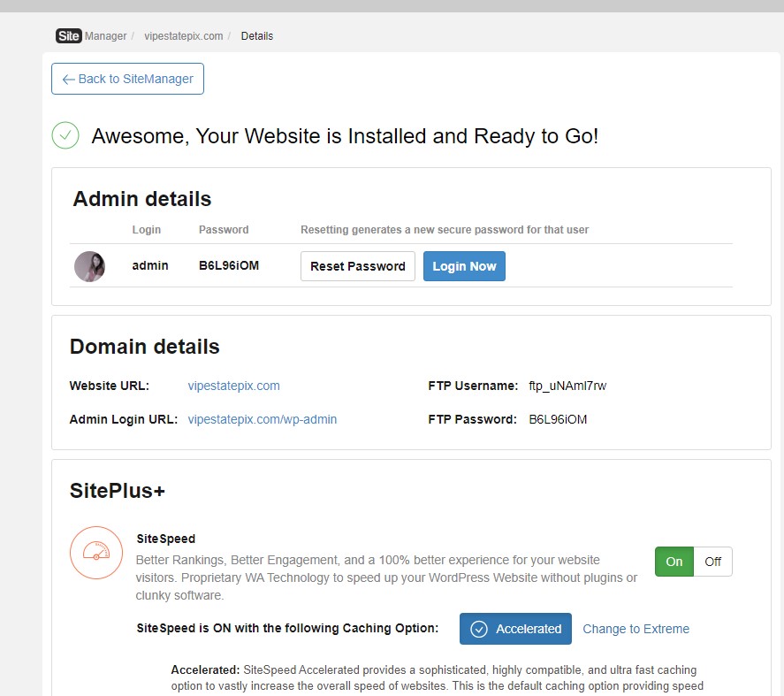Click the Resetting generates new password note
This screenshot has height=696, width=784.
click(445, 230)
